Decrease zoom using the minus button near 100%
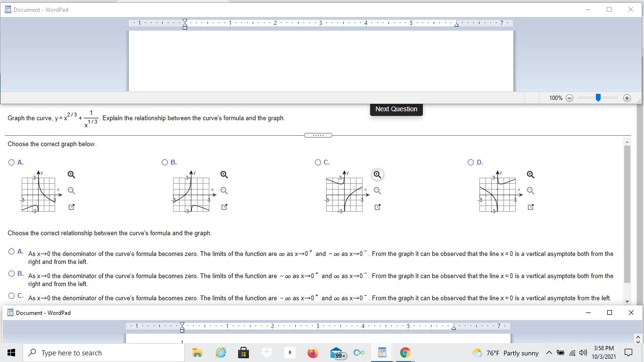Viewport: 644px width, 362px height. (x=570, y=98)
